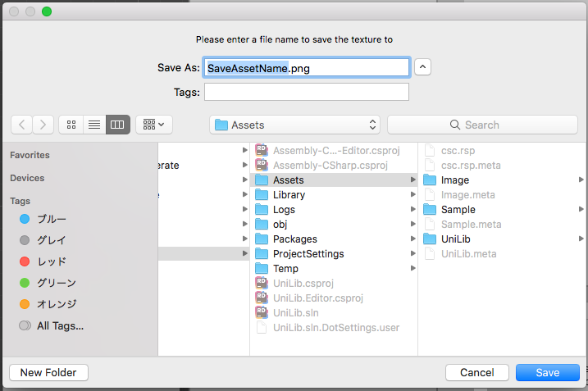Click the UniLib.sln.DotSettings.user file
This screenshot has height=391, width=588.
[334, 328]
